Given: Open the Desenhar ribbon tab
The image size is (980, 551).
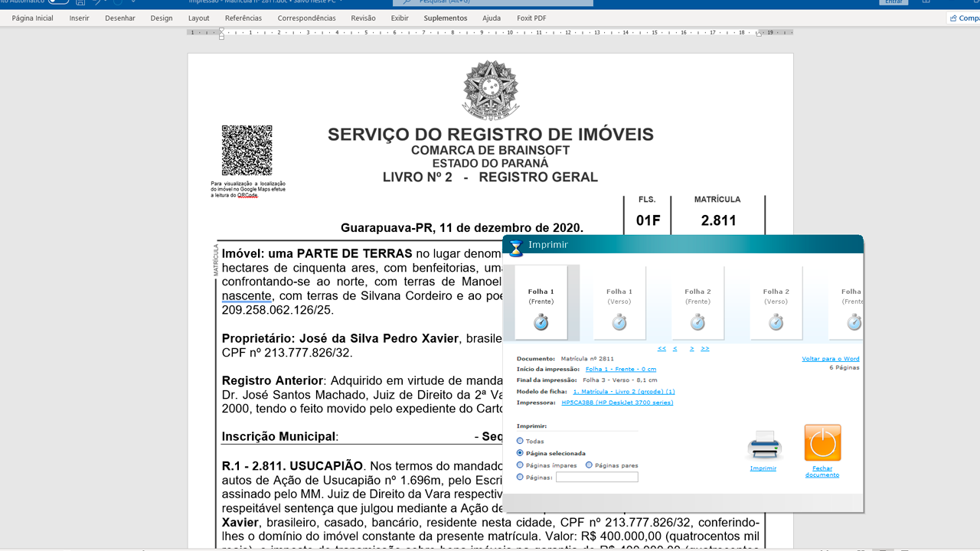Looking at the screenshot, I should click(120, 18).
